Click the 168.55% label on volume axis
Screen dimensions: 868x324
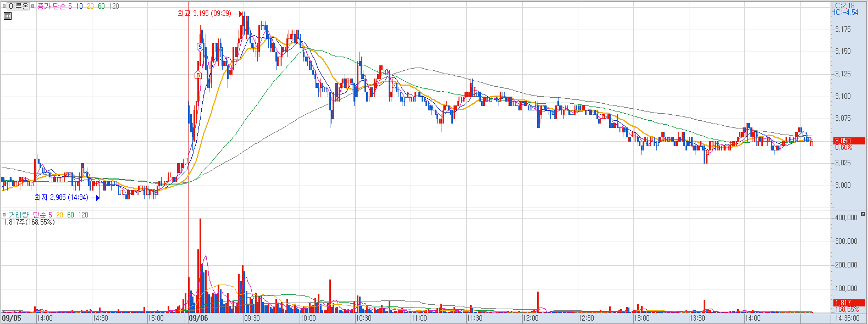[x=847, y=310]
